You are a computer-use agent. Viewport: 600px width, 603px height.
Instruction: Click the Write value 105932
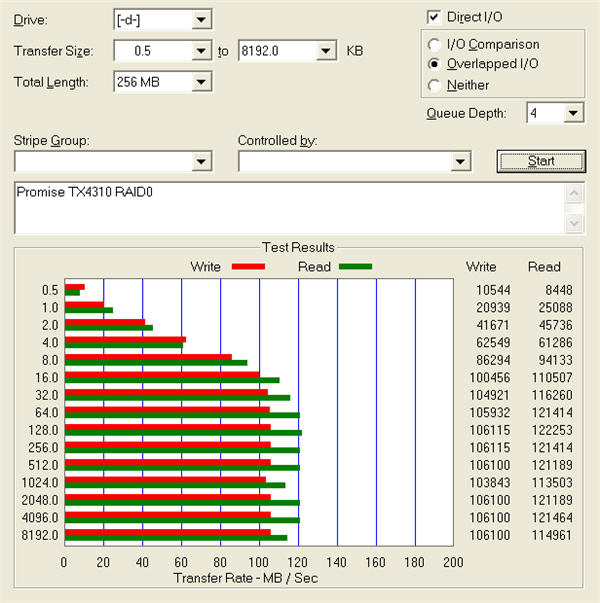(490, 413)
